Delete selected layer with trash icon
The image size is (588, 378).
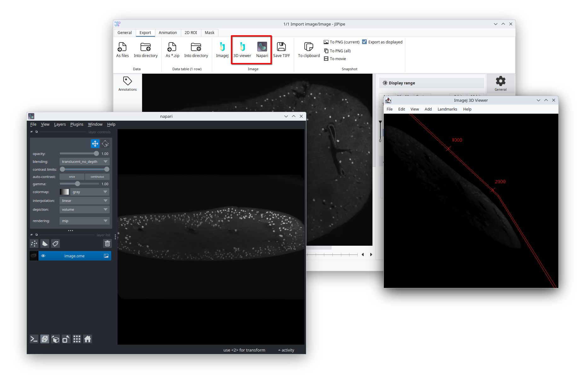[x=107, y=243]
